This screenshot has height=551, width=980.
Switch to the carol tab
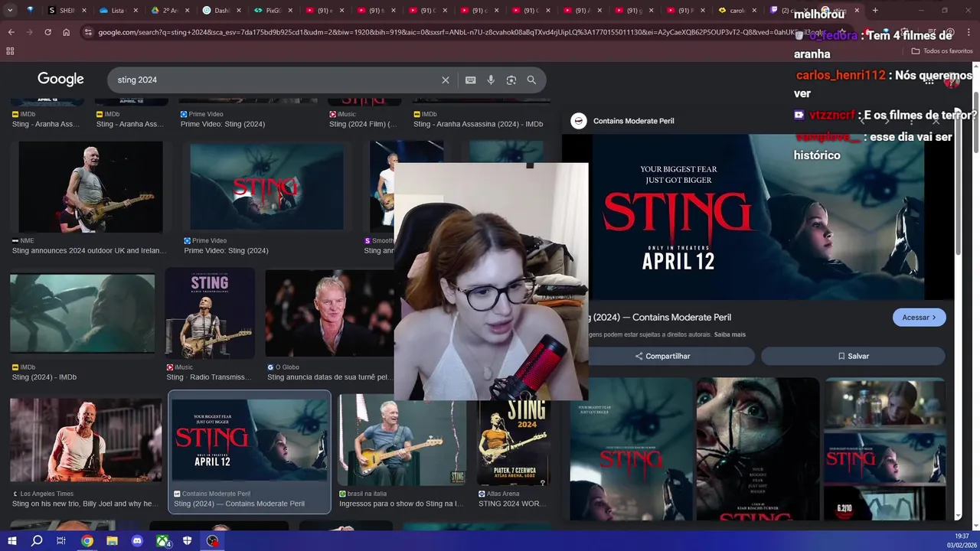(x=736, y=11)
